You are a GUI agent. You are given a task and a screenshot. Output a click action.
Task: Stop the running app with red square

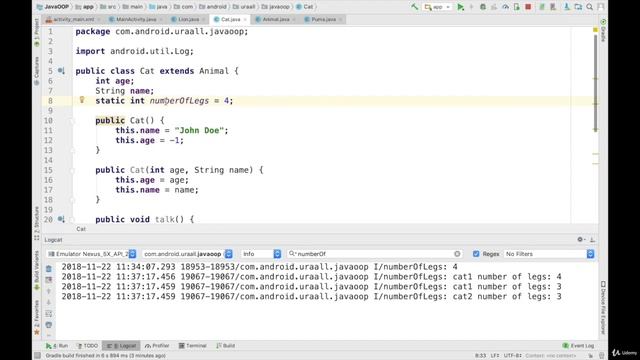tap(528, 7)
